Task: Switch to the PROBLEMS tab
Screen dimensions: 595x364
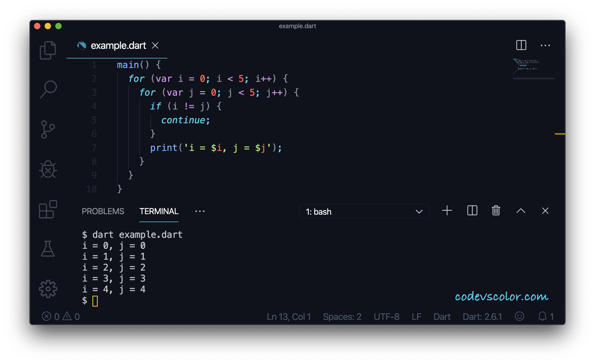Action: 103,211
